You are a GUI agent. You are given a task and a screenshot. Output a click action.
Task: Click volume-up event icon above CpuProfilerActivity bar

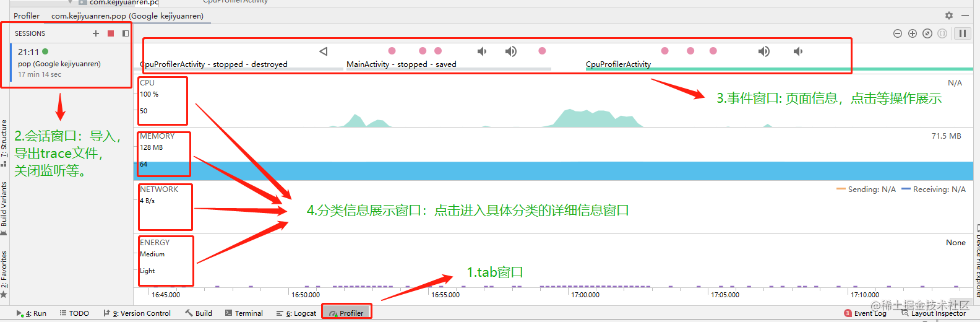(764, 51)
